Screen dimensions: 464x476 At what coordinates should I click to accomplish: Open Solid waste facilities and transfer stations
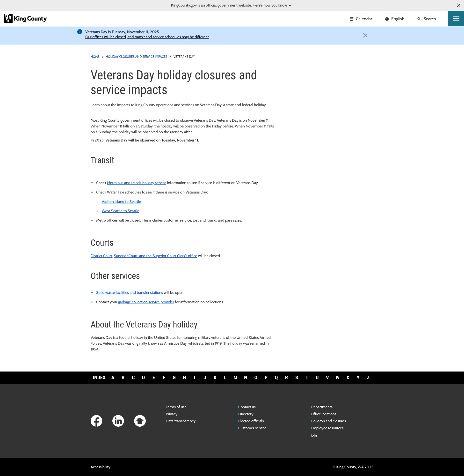129,293
